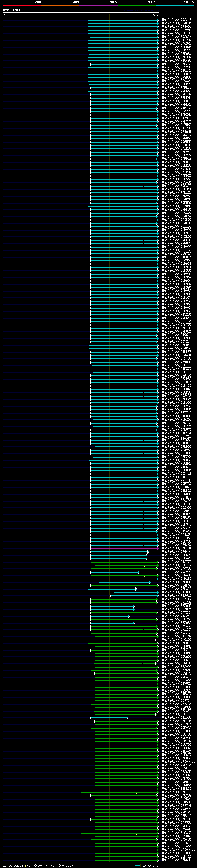Select the UniRef100_A7PQS0 hit label
Viewport: 197px width, 868px height.
coord(177,54)
